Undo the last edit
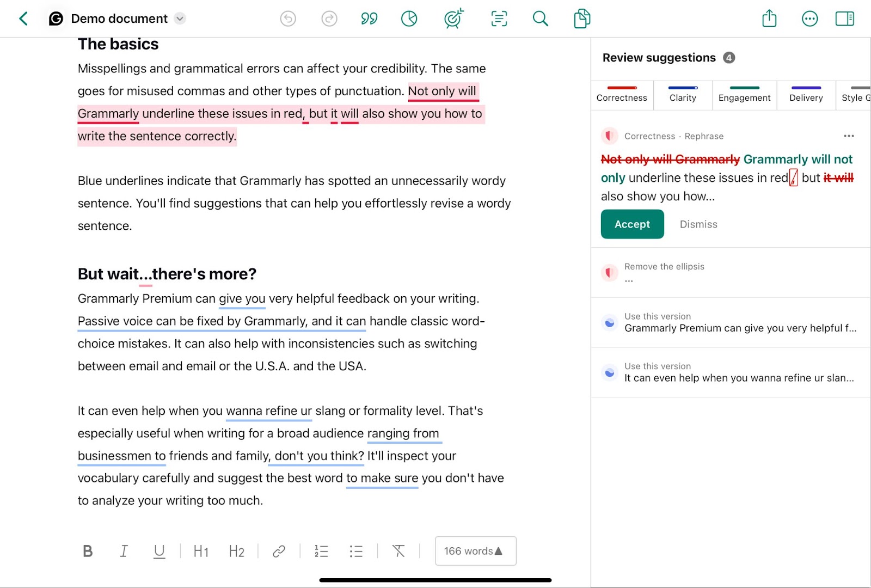The image size is (871, 588). (288, 19)
